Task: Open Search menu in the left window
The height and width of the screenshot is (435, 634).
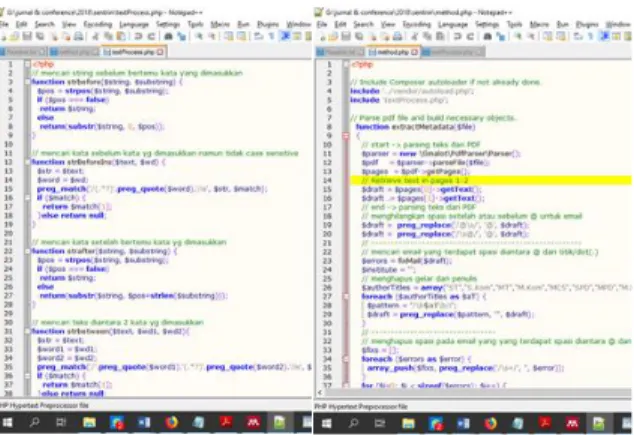Action: 44,24
